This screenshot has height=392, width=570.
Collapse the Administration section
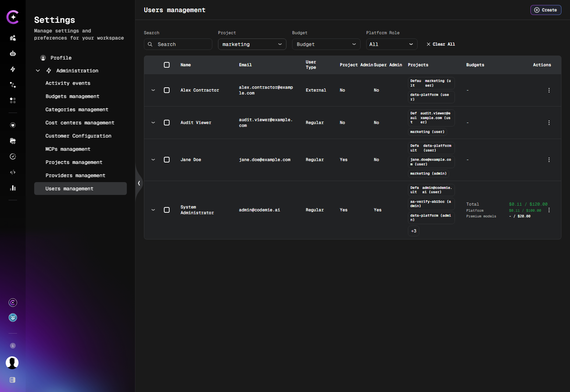(x=38, y=71)
